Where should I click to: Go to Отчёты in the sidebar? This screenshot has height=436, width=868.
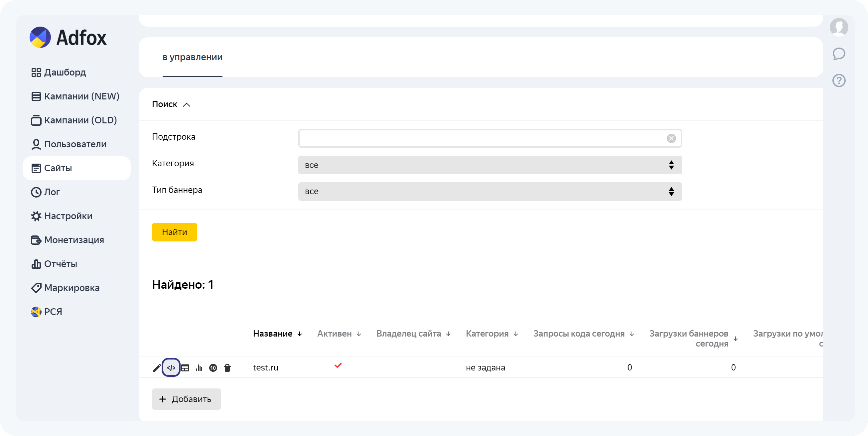click(60, 264)
